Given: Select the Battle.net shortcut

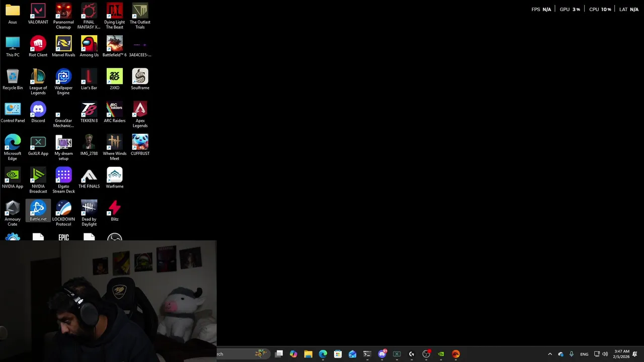Looking at the screenshot, I should click(38, 211).
